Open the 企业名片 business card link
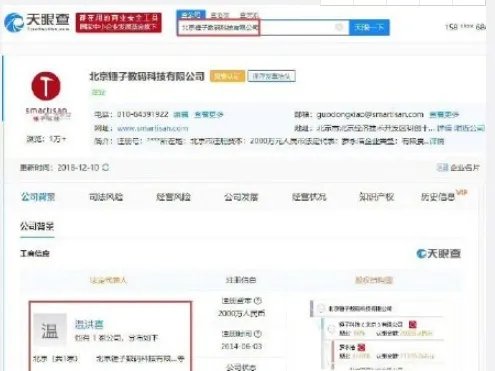Image resolution: width=495 pixels, height=371 pixels. click(x=458, y=168)
